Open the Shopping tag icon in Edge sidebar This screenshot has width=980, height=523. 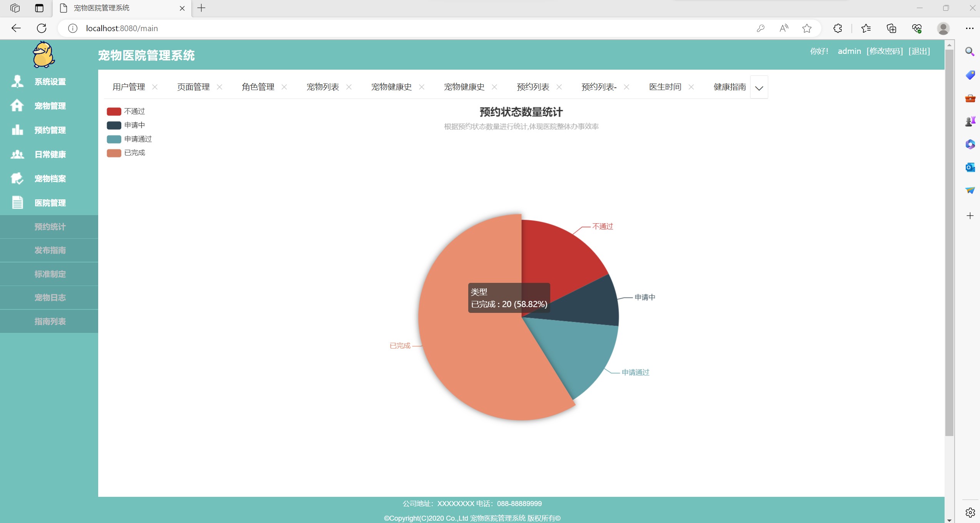(970, 75)
